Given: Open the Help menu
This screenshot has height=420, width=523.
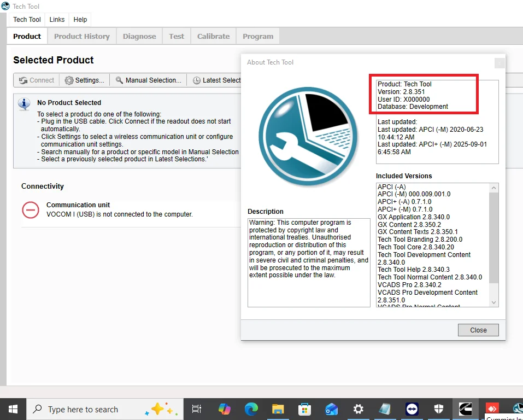Looking at the screenshot, I should click(x=80, y=20).
